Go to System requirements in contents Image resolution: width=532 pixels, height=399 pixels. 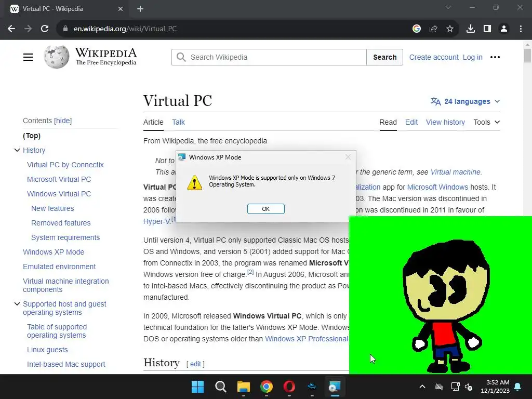[65, 237]
